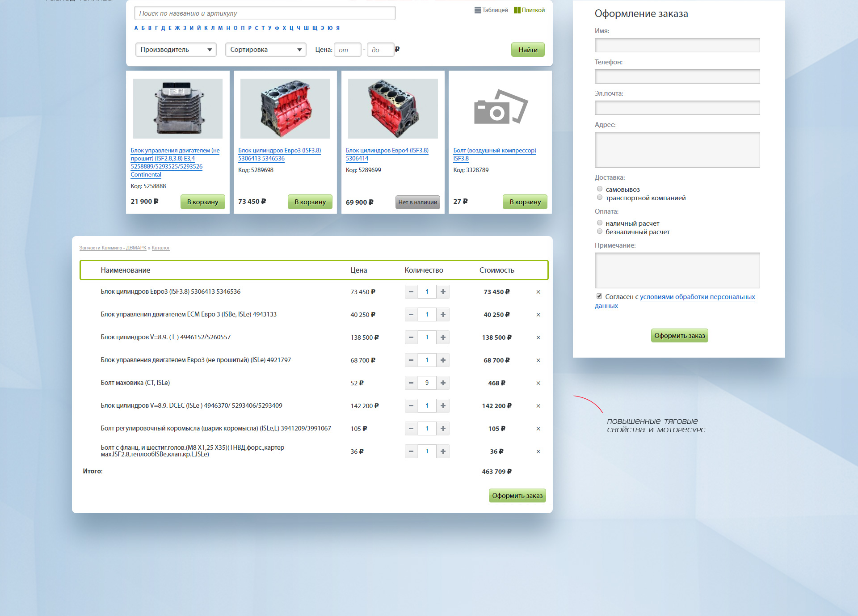
Task: Decrease quantity of Блок цилиндров Евро3 item
Action: click(x=411, y=291)
